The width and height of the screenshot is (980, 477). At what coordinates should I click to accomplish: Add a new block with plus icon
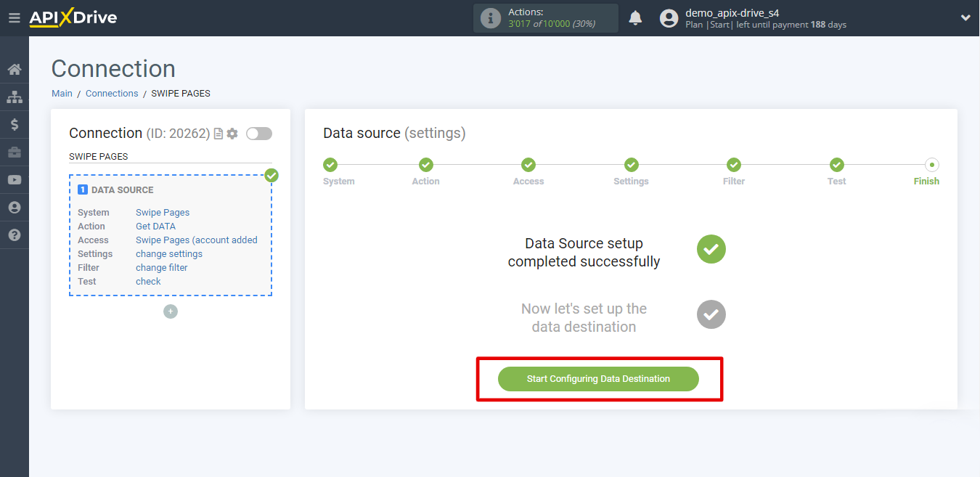pos(171,311)
